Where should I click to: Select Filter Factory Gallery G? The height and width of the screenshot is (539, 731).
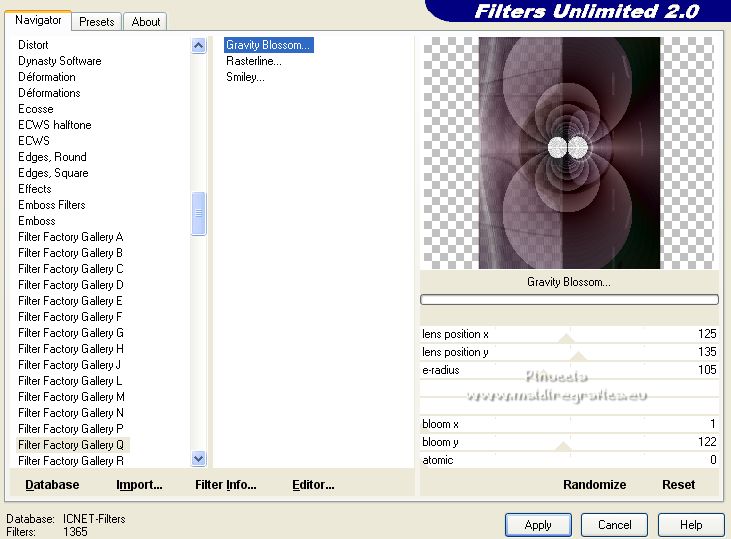tap(70, 333)
